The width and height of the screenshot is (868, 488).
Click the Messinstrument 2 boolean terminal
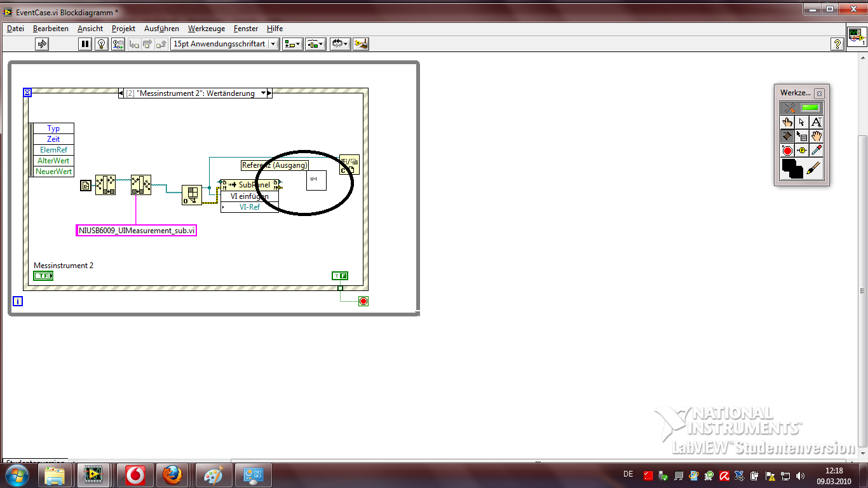[x=43, y=276]
